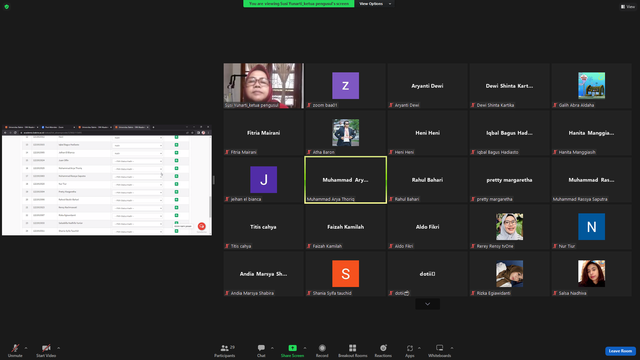Screen dimensions: 640x360
Task: Expand audio options arrow beside Unmute
Action: [x=26, y=348]
